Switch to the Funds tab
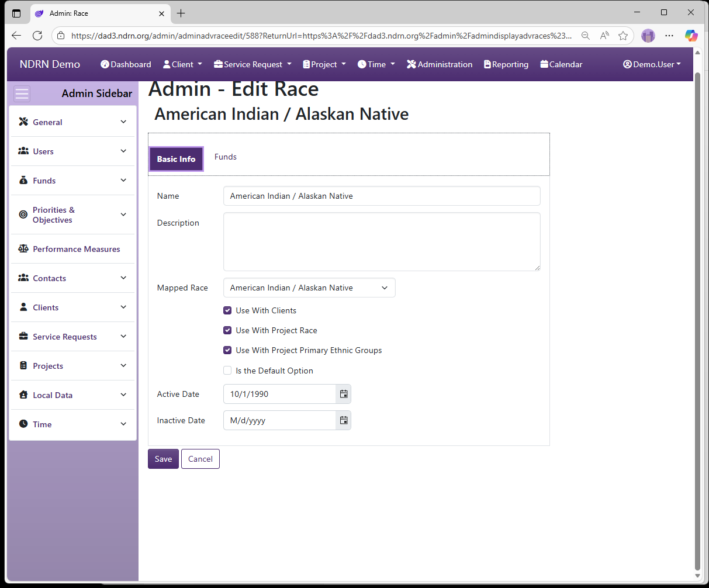Screen dimensions: 709x588 226,157
